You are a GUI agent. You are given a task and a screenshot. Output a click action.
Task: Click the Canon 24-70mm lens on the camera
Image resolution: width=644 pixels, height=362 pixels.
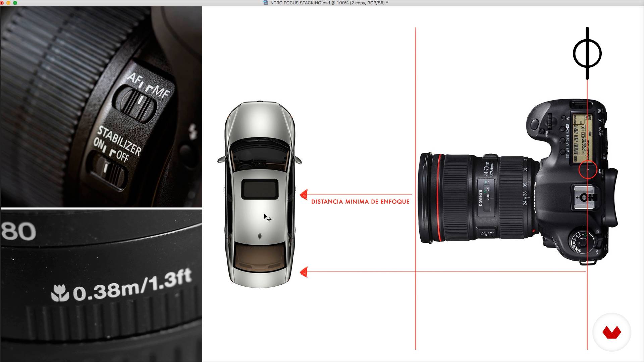pyautogui.click(x=478, y=197)
